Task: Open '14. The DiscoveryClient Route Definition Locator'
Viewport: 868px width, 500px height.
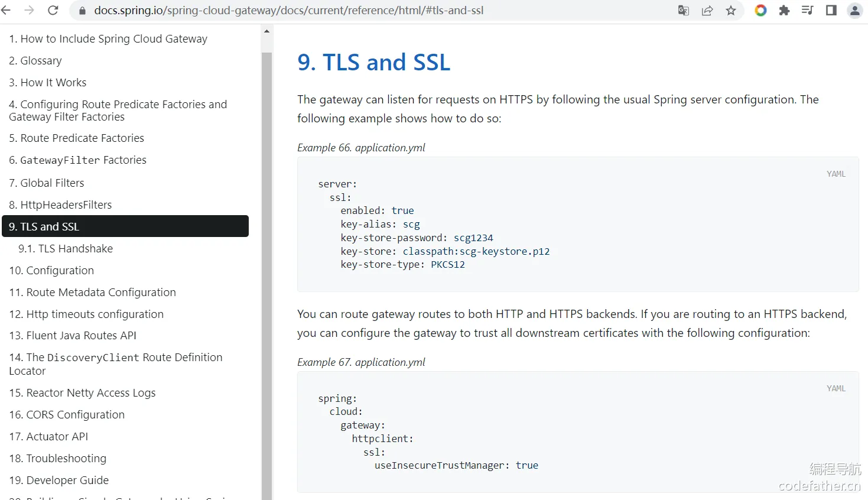Action: [116, 364]
